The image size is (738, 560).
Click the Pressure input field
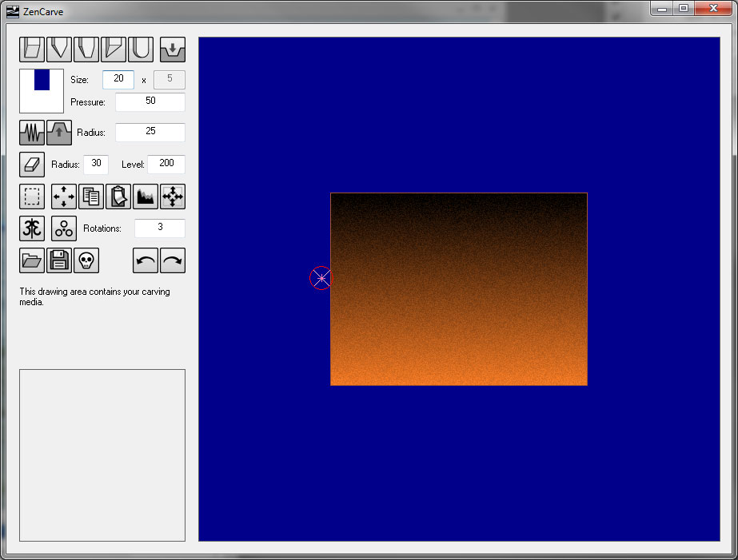pos(150,101)
